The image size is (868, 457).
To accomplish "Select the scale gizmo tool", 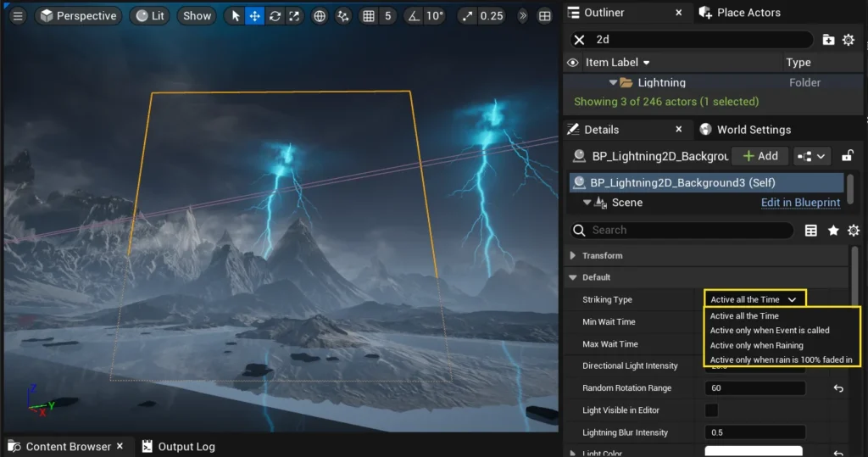I will [x=293, y=16].
